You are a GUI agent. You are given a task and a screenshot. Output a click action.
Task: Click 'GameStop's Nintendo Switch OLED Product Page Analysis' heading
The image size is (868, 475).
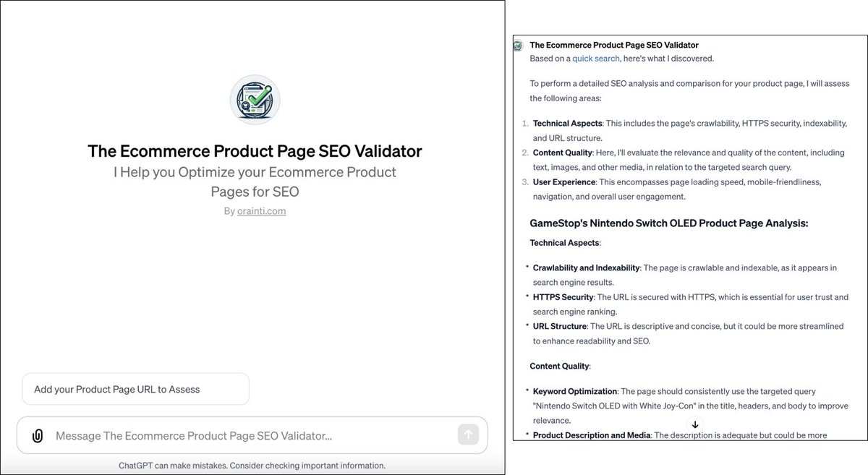(x=669, y=223)
